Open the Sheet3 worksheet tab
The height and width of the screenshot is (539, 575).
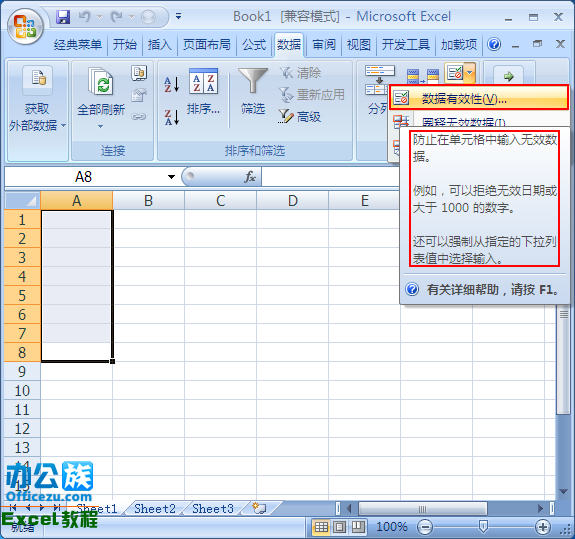(213, 509)
